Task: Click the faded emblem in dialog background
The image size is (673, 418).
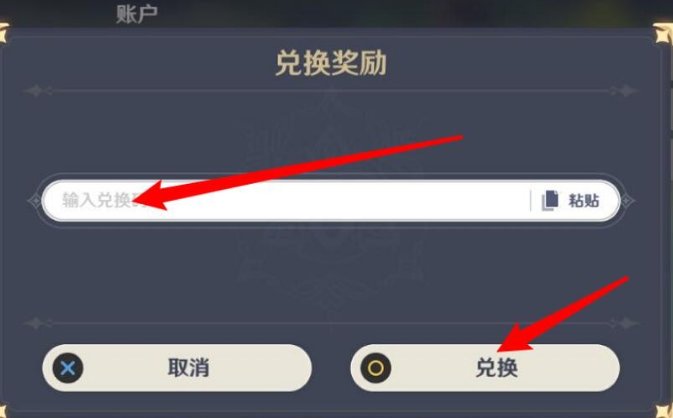Action: tap(331, 202)
